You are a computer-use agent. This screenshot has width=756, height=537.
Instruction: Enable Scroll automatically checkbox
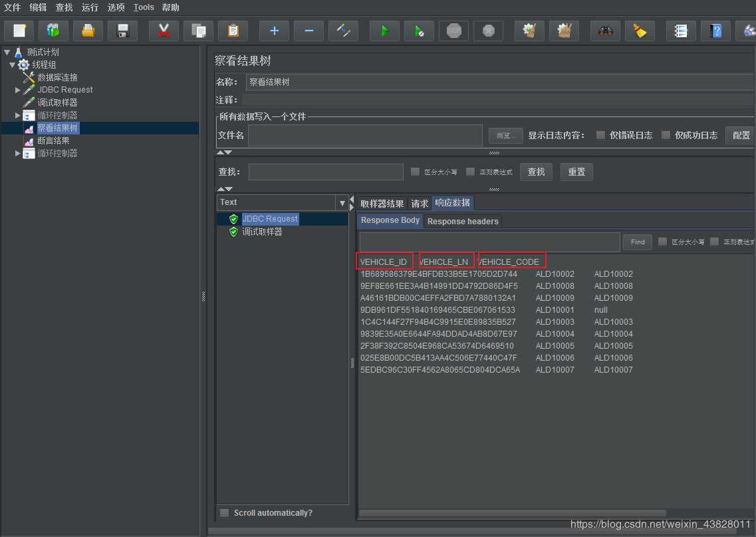[224, 512]
